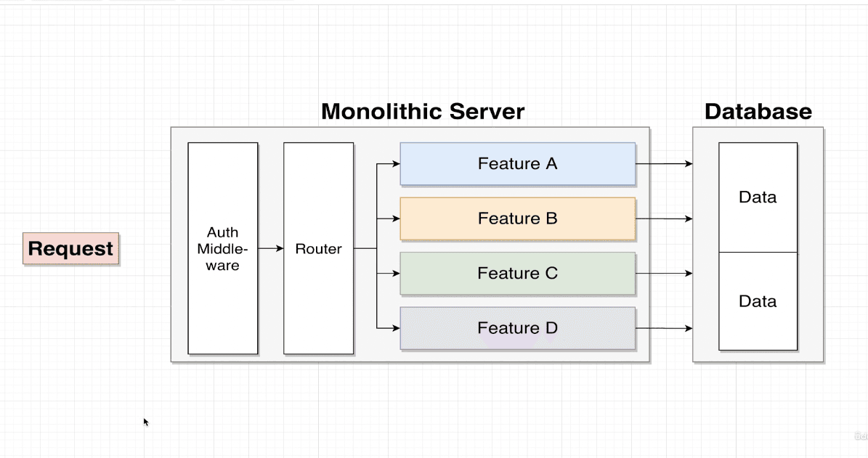The width and height of the screenshot is (868, 458).
Task: Click the Udemy watermark logo
Action: pyautogui.click(x=860, y=436)
